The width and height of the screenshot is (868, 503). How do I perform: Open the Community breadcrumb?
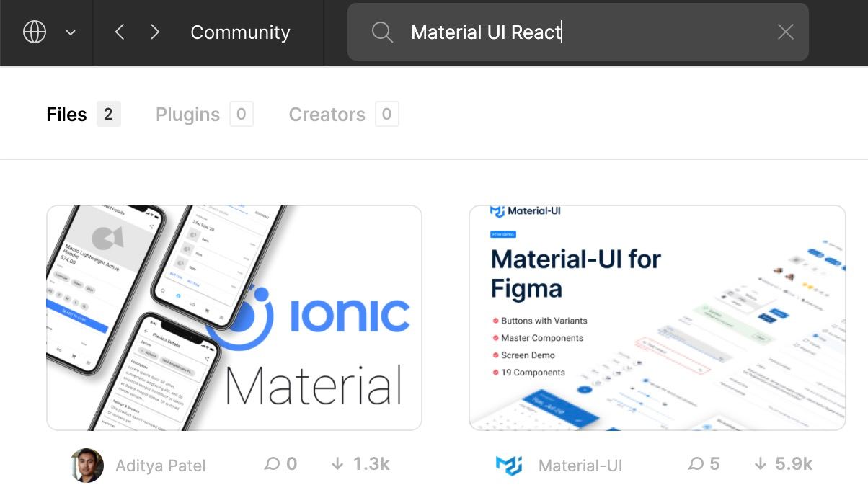(240, 32)
